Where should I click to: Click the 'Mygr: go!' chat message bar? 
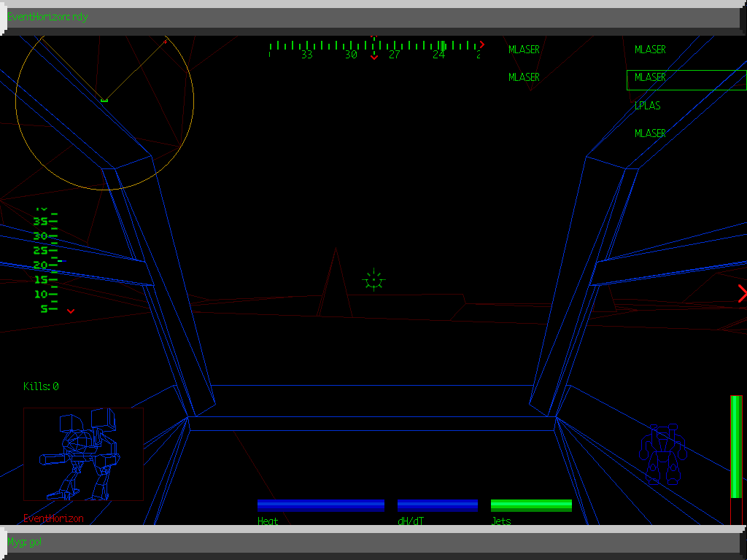373,542
